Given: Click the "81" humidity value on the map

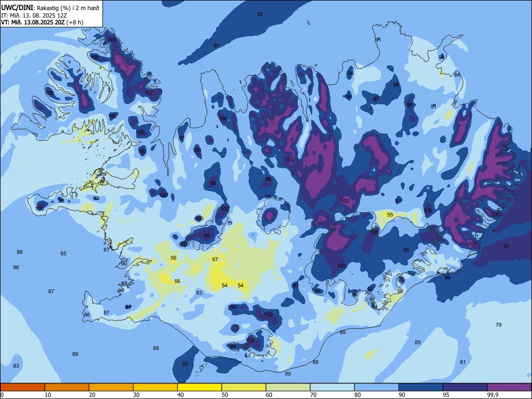Looking at the screenshot, I should click(463, 362).
